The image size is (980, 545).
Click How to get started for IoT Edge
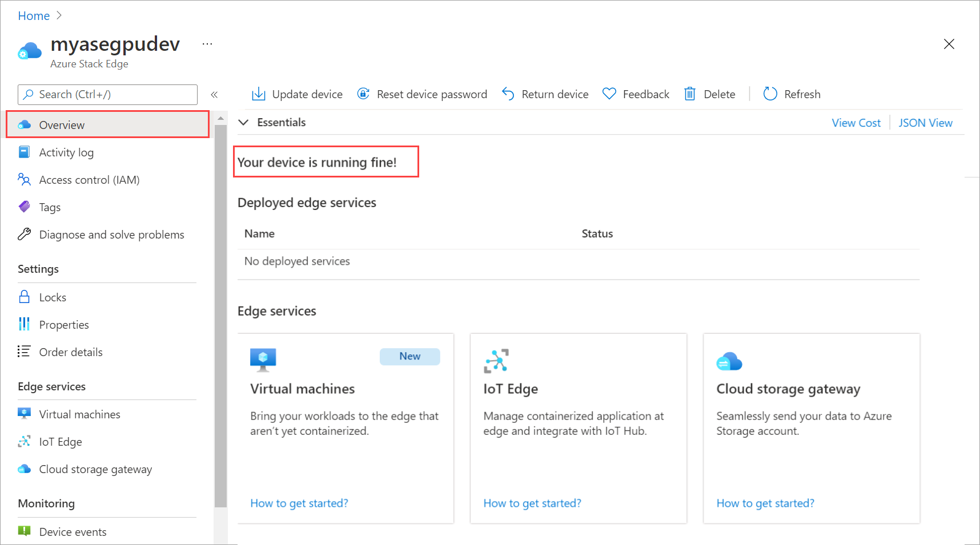coord(532,503)
